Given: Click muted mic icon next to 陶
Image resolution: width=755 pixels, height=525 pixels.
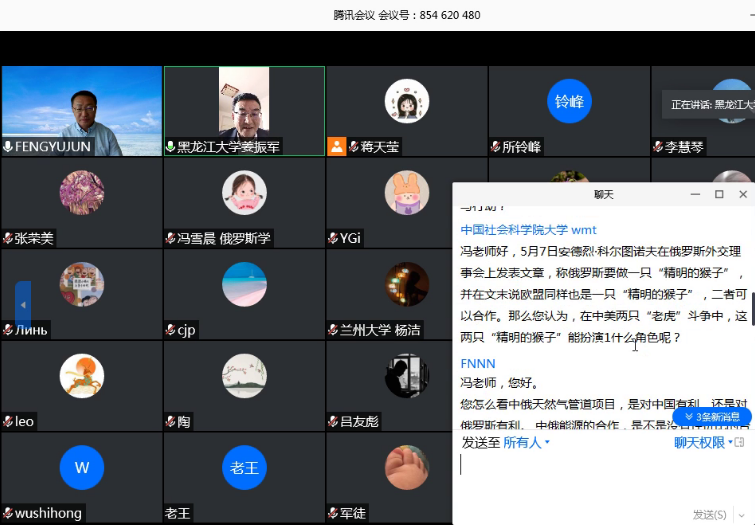Looking at the screenshot, I should pos(170,421).
